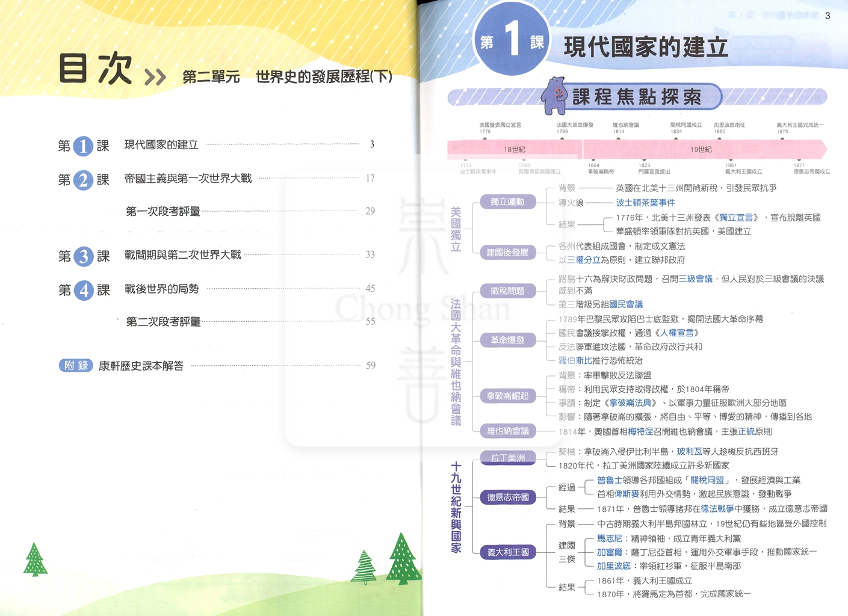Click page number 29 in contents

[x=370, y=211]
